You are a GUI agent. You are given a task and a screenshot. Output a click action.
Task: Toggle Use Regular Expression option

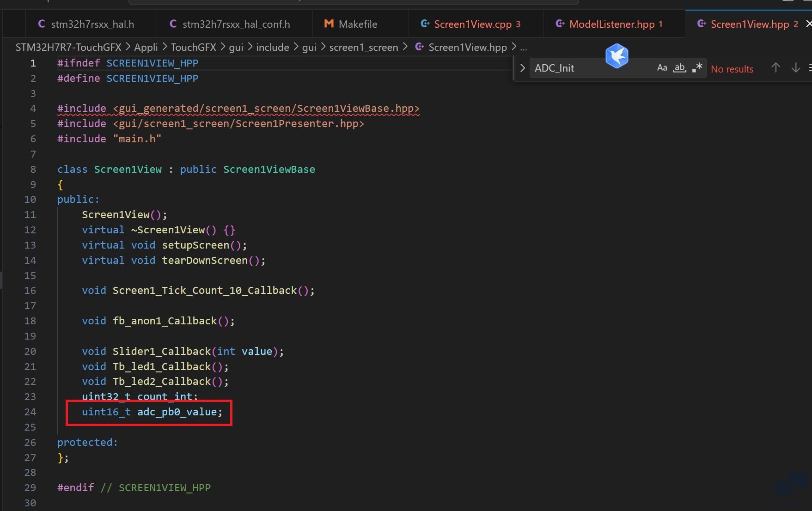point(697,68)
